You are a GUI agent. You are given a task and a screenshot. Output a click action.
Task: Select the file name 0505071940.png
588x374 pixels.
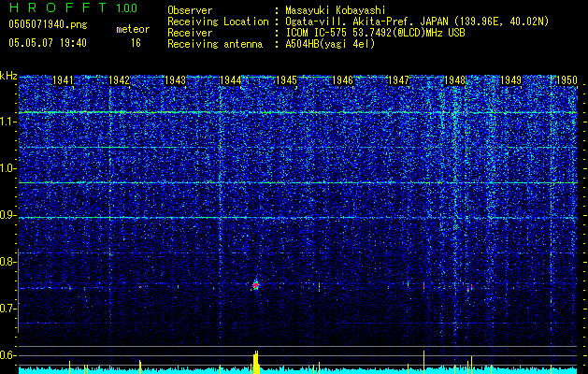(x=48, y=25)
